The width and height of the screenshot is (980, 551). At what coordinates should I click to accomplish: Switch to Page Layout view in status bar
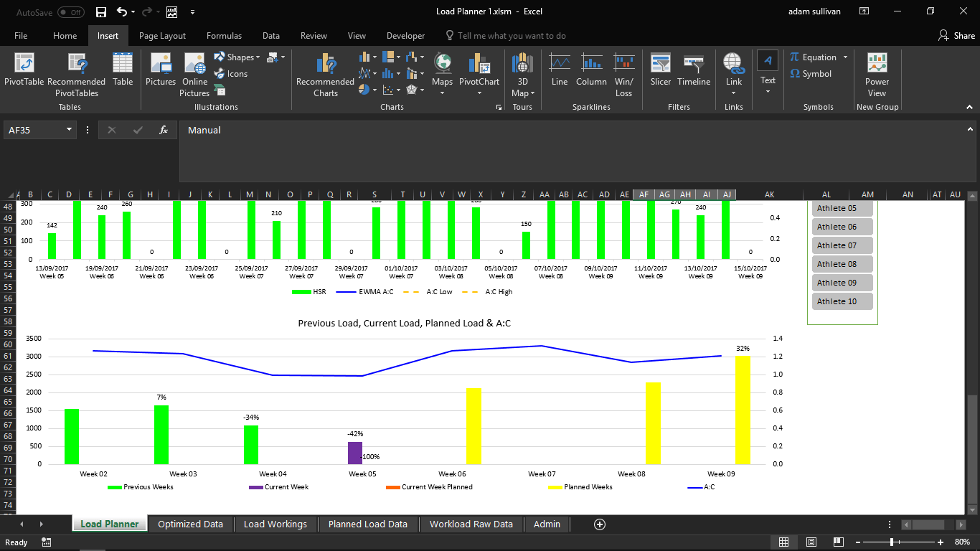pos(811,542)
